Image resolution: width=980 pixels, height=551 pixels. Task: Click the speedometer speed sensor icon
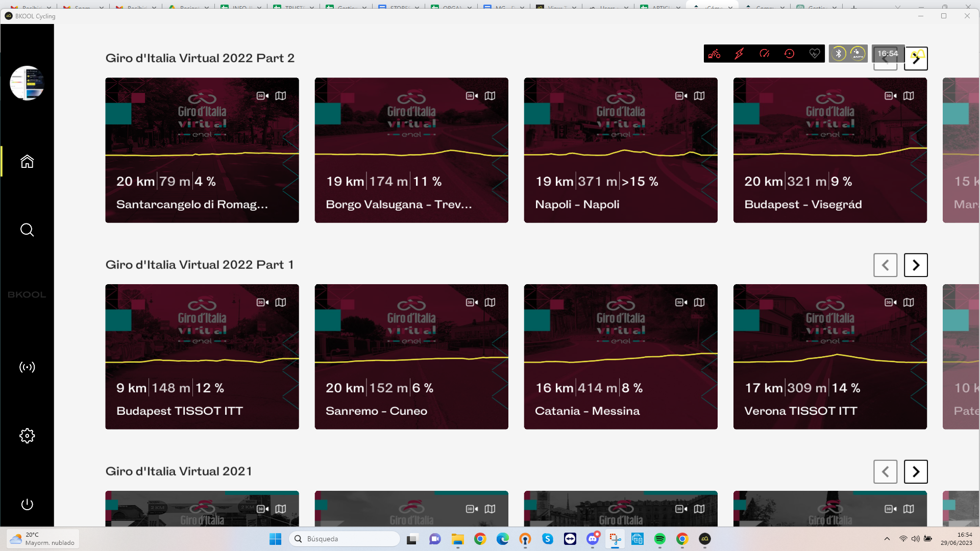(x=764, y=54)
